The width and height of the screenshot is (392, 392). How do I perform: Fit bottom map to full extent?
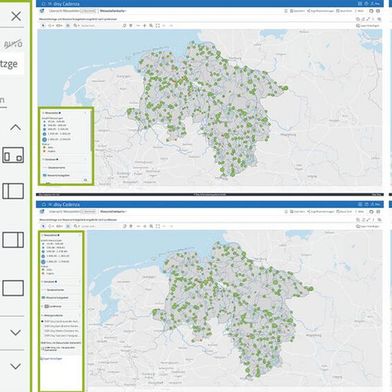[x=158, y=226]
